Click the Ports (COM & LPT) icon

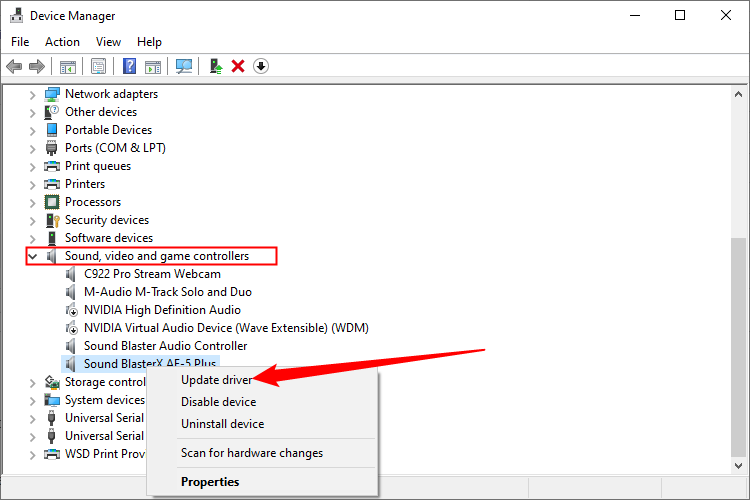(x=52, y=148)
